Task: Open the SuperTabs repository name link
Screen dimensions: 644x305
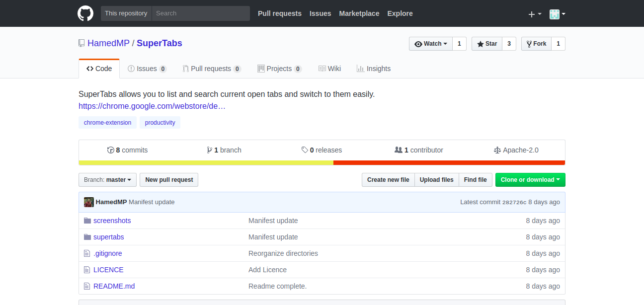Action: pos(160,43)
